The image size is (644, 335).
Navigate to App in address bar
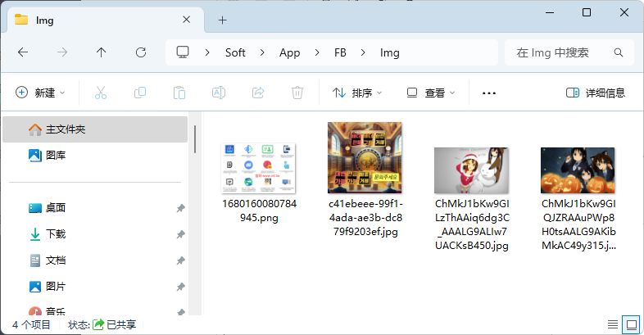[x=289, y=52]
